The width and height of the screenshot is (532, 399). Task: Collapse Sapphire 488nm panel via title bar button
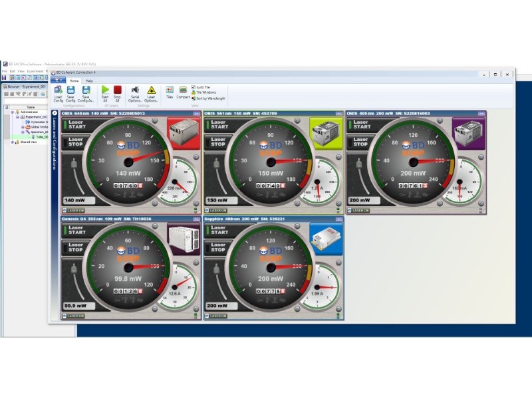(x=339, y=219)
